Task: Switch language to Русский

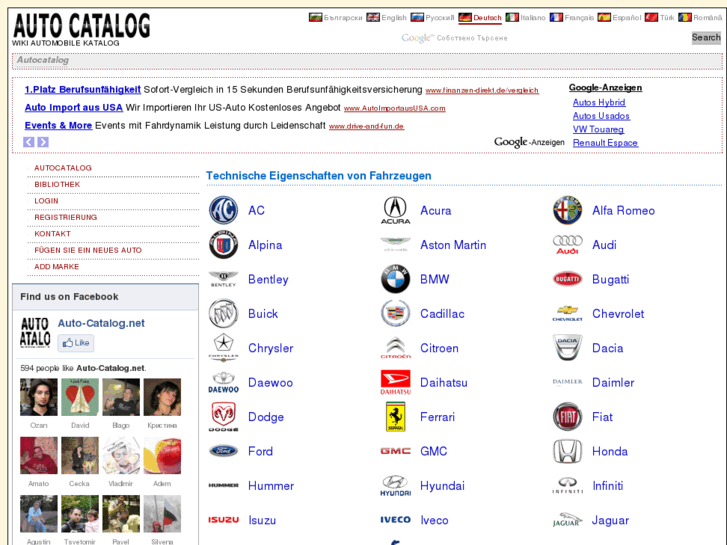Action: click(x=432, y=18)
